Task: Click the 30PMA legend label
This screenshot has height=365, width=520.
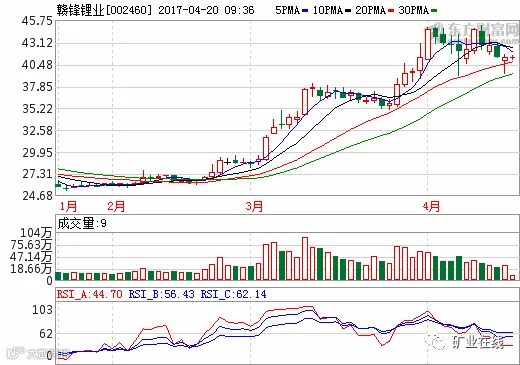Action: point(414,10)
